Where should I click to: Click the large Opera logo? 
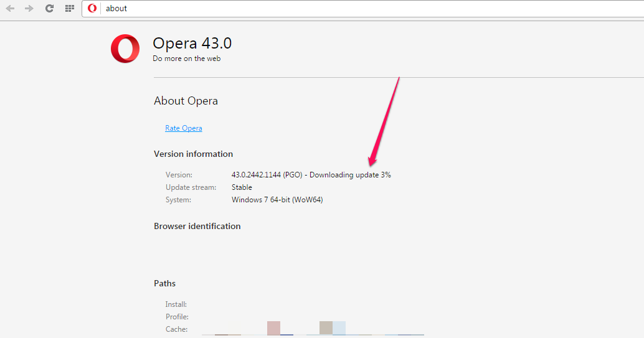click(x=125, y=49)
